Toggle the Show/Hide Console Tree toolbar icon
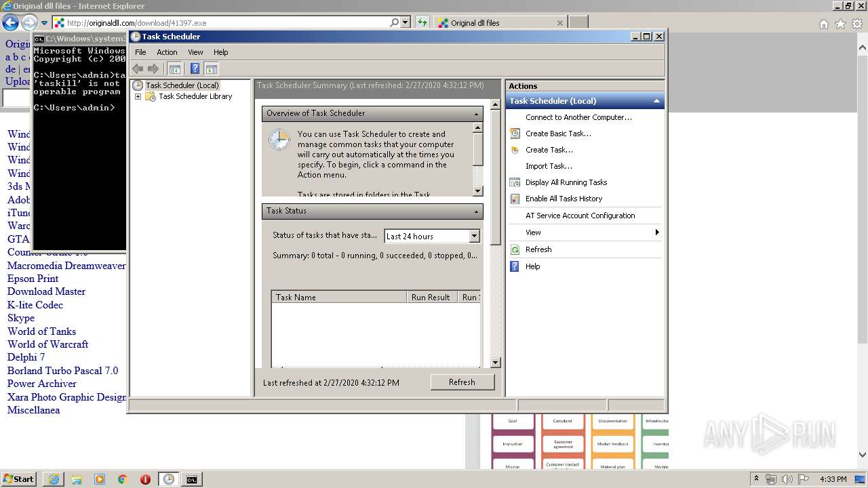 click(175, 68)
